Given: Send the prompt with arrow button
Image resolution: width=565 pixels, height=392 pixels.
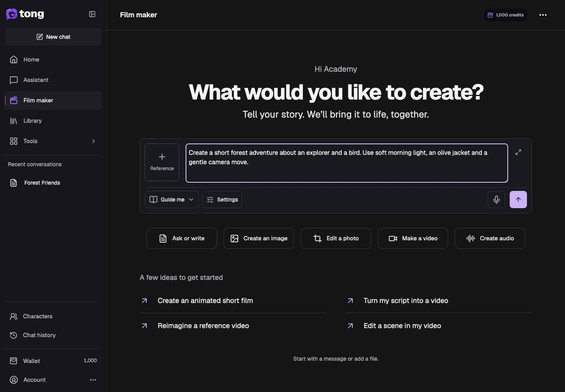Looking at the screenshot, I should point(518,200).
